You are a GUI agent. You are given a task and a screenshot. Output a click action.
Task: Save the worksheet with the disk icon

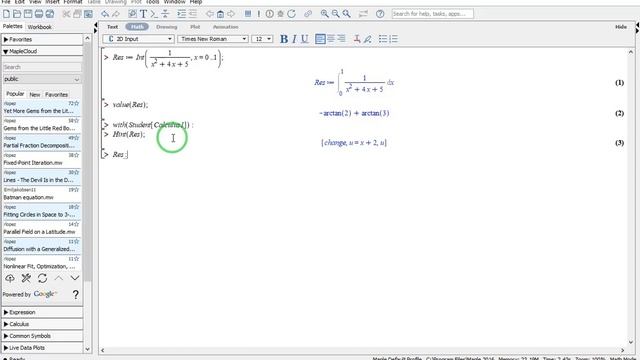tap(28, 14)
